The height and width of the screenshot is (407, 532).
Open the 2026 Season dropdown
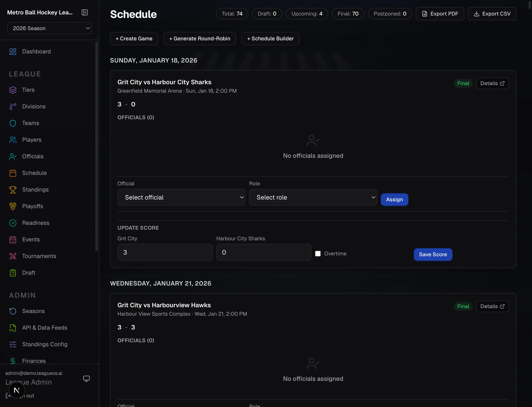[x=49, y=28]
